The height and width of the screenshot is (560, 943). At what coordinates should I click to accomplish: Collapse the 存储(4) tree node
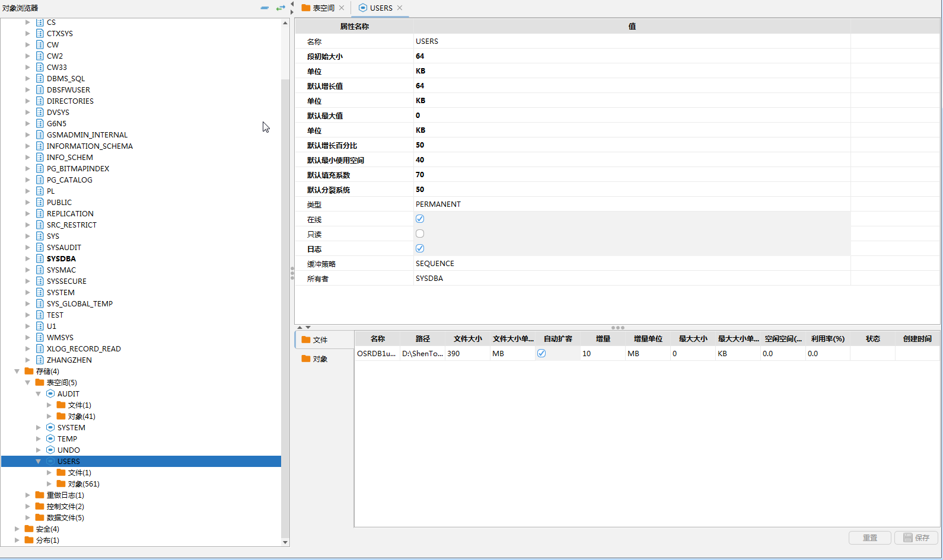[17, 372]
